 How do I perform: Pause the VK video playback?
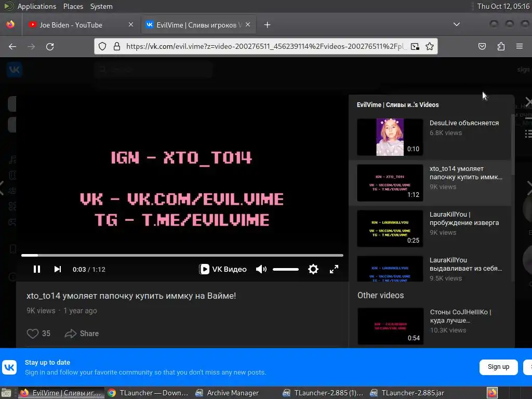[37, 269]
